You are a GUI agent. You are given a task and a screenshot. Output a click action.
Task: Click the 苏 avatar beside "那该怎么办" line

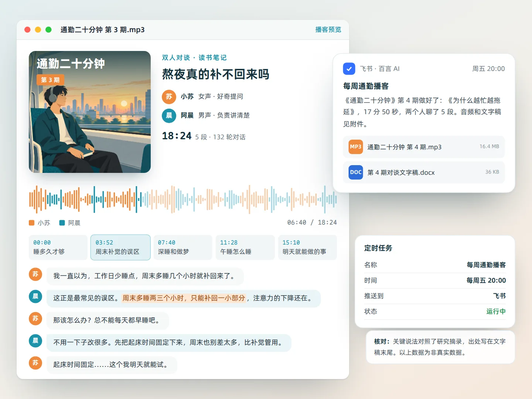35,318
